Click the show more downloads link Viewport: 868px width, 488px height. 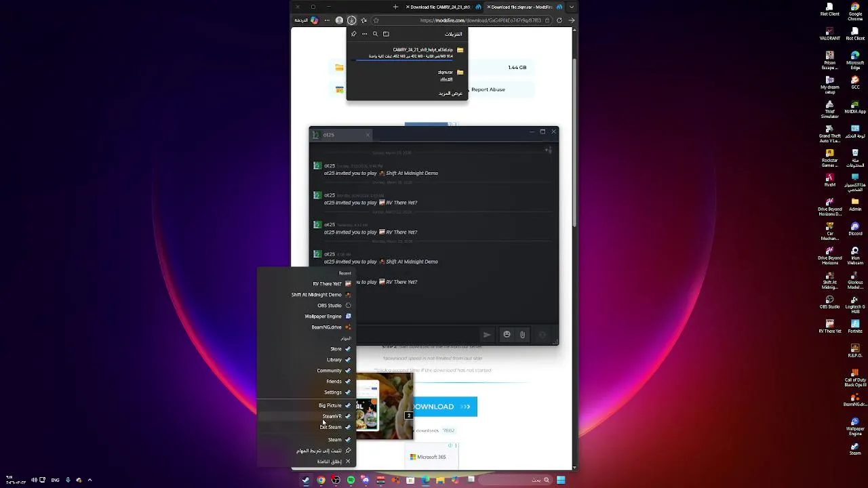[x=450, y=94]
